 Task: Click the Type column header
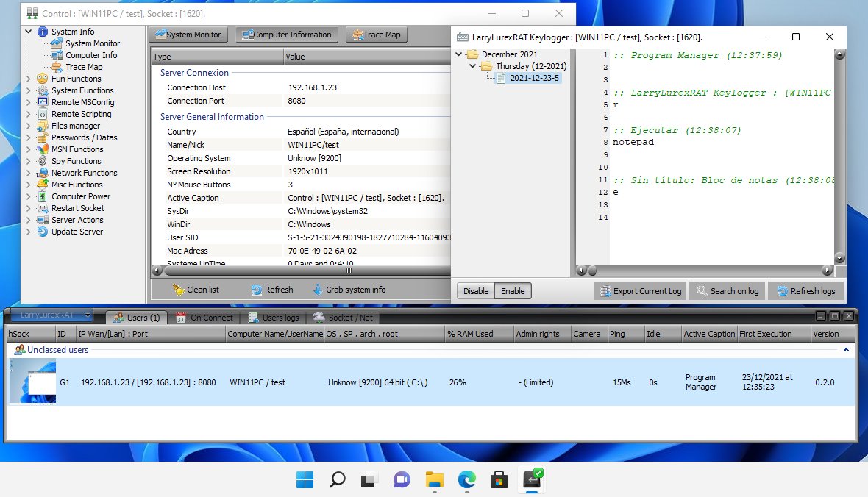click(217, 57)
